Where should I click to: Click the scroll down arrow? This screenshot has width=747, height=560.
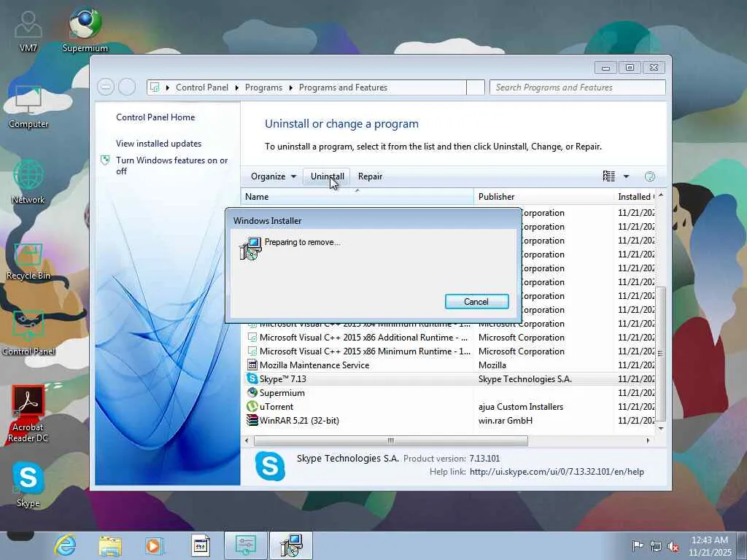click(661, 429)
